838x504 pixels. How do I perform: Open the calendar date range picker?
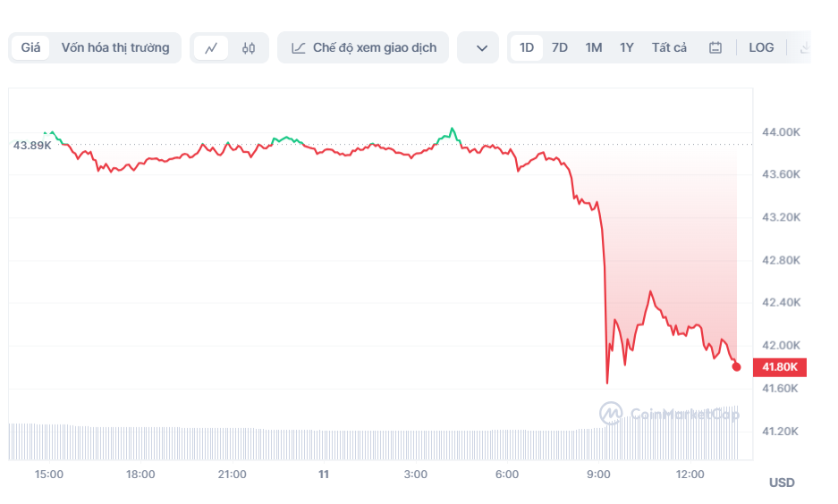click(715, 48)
